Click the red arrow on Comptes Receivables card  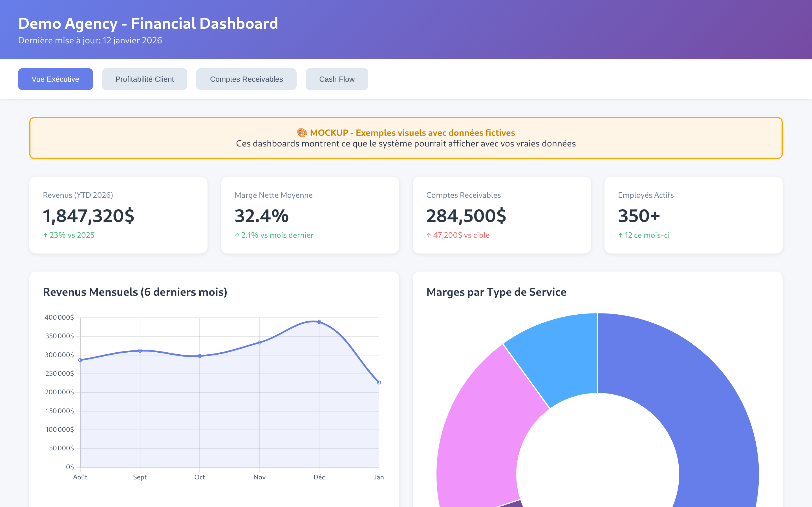(429, 235)
